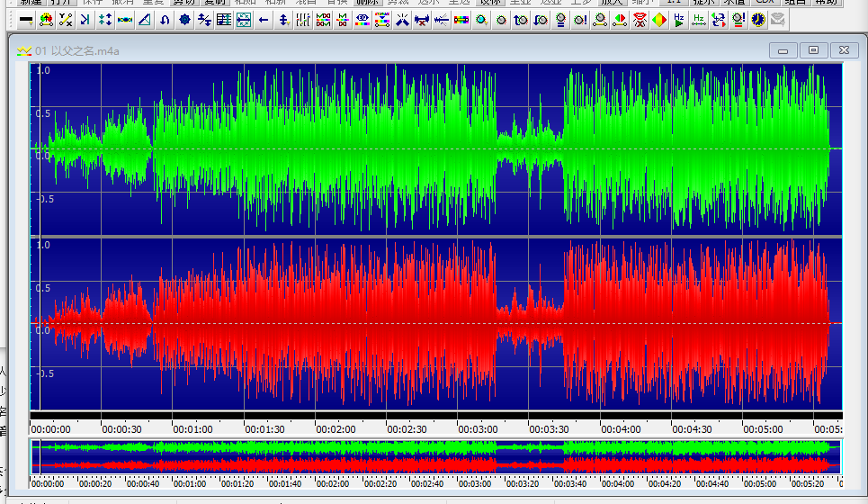The width and height of the screenshot is (868, 504).
Task: Click the red-green diamond Channel Mixer icon
Action: 659,19
